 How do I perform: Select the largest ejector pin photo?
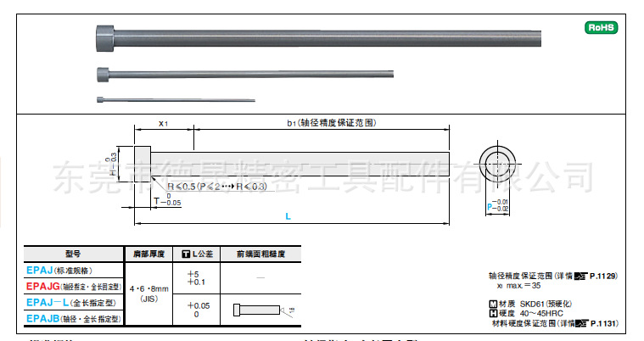(x=318, y=38)
